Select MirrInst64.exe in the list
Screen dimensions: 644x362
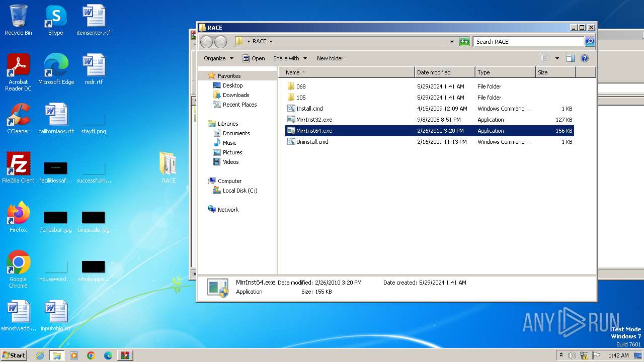pos(430,131)
